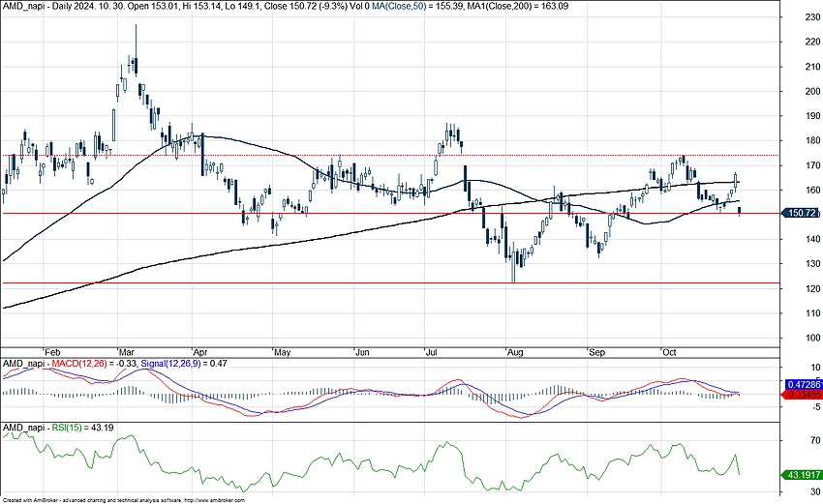The height and width of the screenshot is (504, 823).
Task: Click the 170 price axis label
Action: click(x=812, y=165)
